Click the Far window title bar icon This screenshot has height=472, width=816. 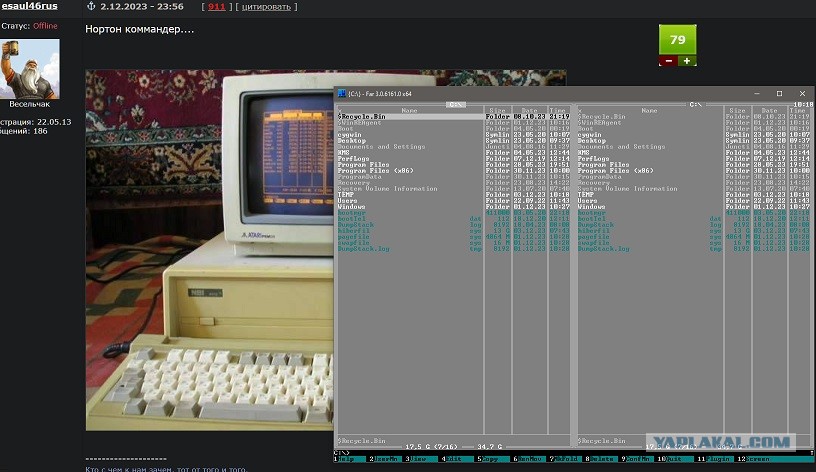click(x=342, y=94)
